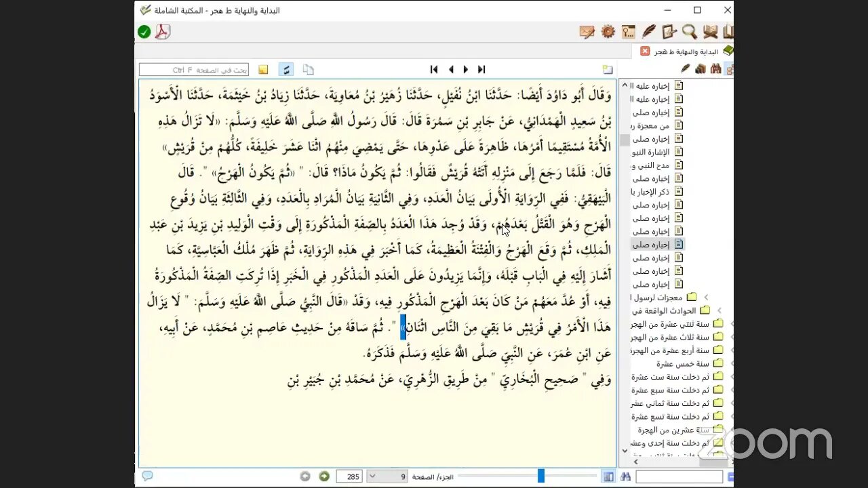Switch to البداية والنهاية ط هجر tab
Image resolution: width=868 pixels, height=488 pixels.
click(686, 52)
